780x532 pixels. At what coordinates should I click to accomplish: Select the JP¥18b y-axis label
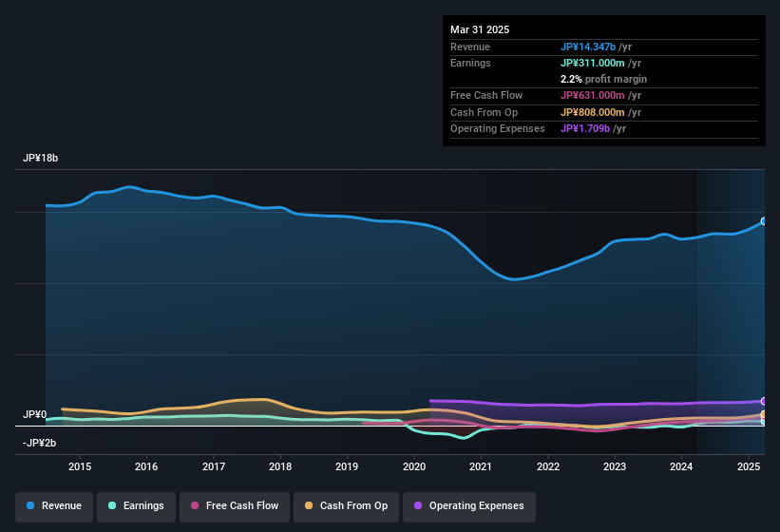(40, 158)
